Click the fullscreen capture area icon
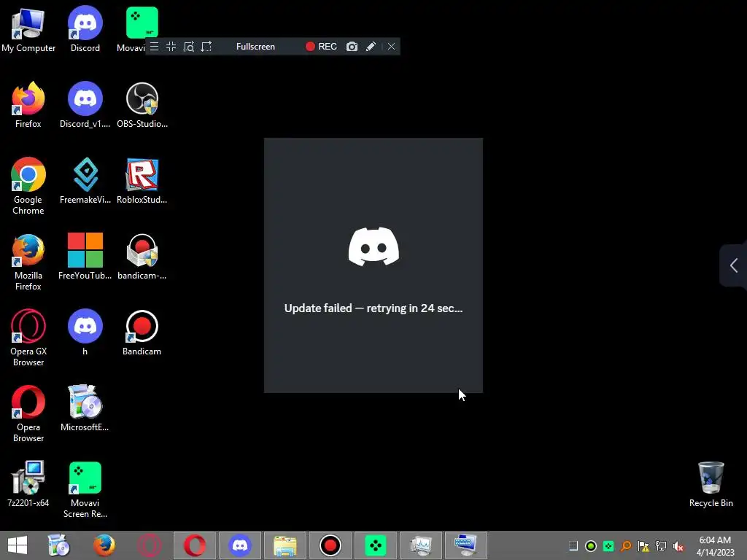Screen dimensions: 747x560 pos(171,47)
